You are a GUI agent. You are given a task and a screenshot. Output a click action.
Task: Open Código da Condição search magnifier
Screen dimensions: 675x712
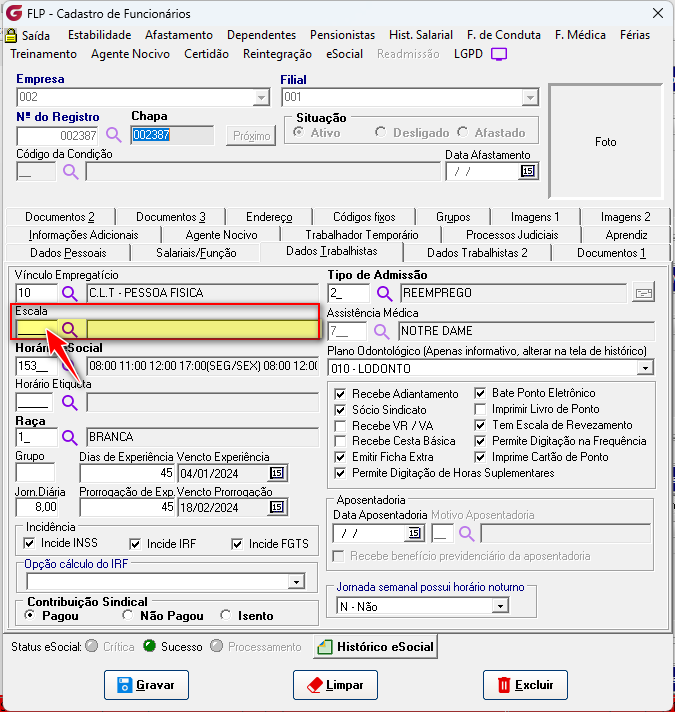click(70, 172)
